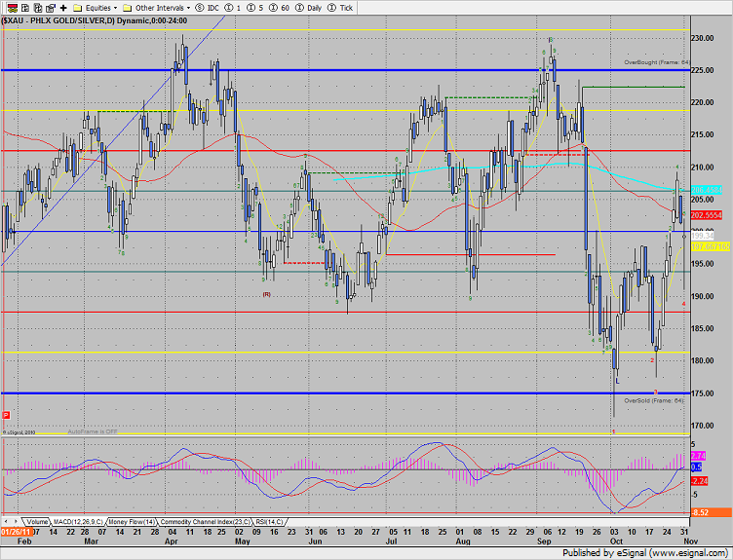Click the AutoFrame is OFF label
The width and height of the screenshot is (733, 560).
(93, 432)
